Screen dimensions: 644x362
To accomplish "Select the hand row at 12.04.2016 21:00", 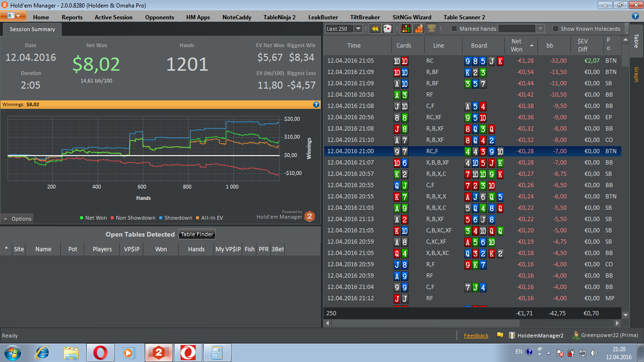I will pos(473,151).
